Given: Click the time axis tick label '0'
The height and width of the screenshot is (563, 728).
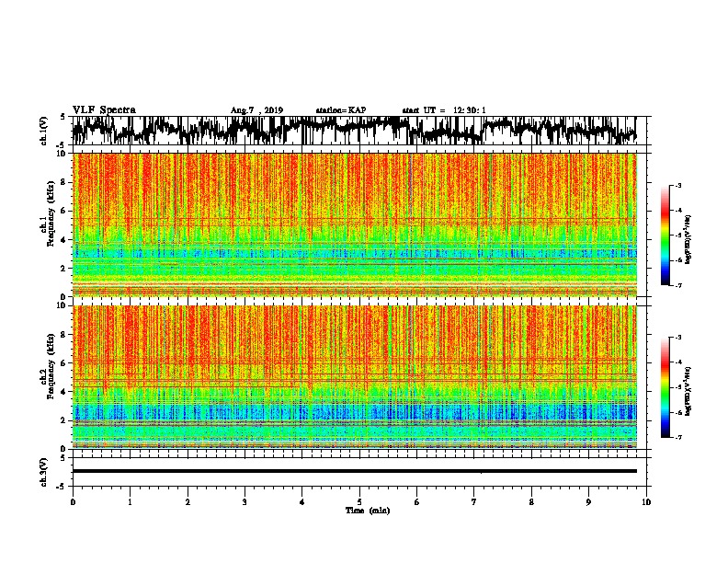Looking at the screenshot, I should [x=73, y=502].
